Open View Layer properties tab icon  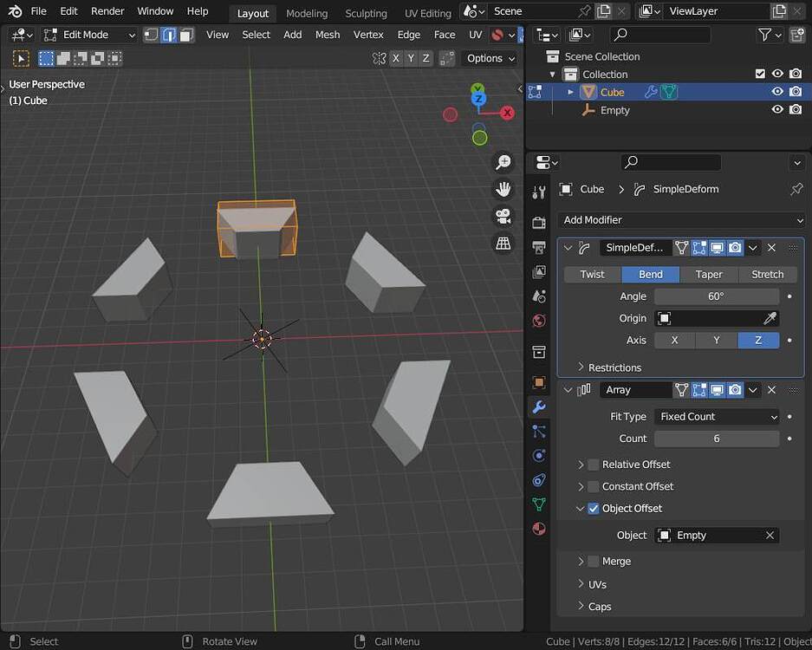point(538,271)
